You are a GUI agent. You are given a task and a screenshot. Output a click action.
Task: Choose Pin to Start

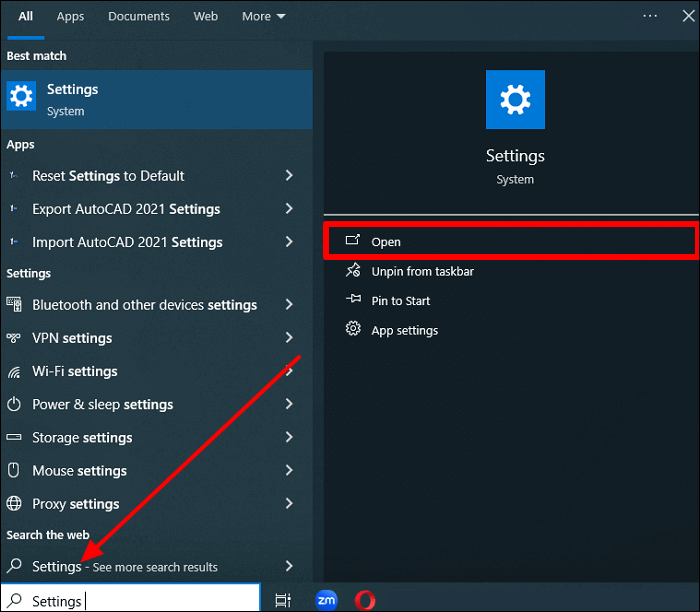click(511, 300)
